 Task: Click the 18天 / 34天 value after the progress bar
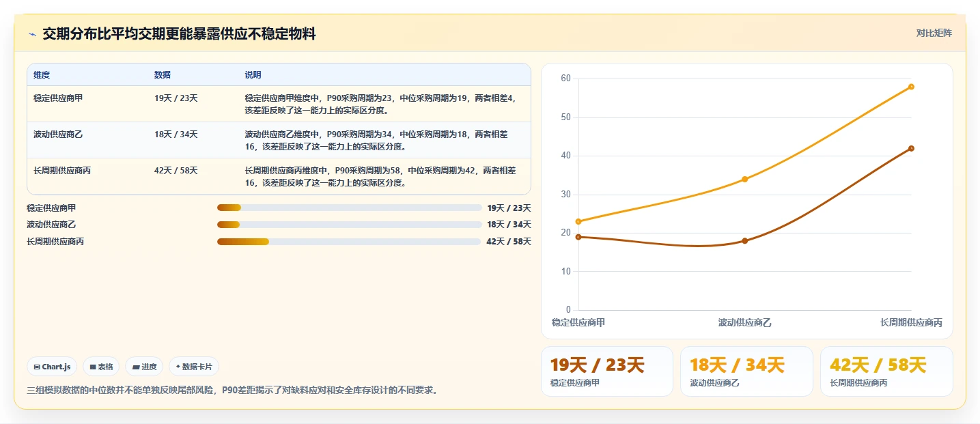click(509, 225)
